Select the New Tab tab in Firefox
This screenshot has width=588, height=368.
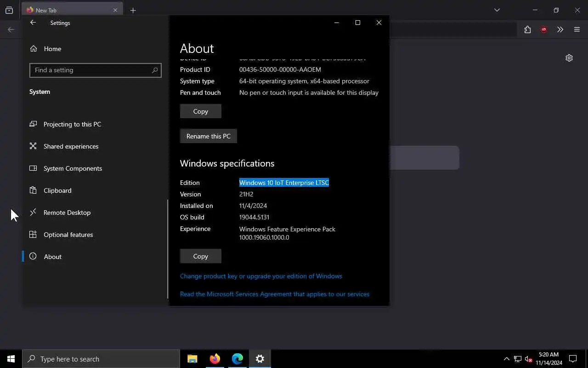pos(72,10)
